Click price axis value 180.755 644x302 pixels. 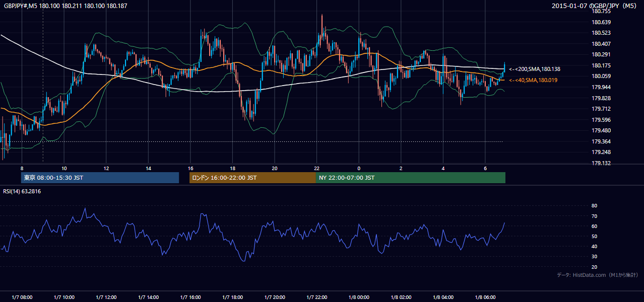point(601,11)
